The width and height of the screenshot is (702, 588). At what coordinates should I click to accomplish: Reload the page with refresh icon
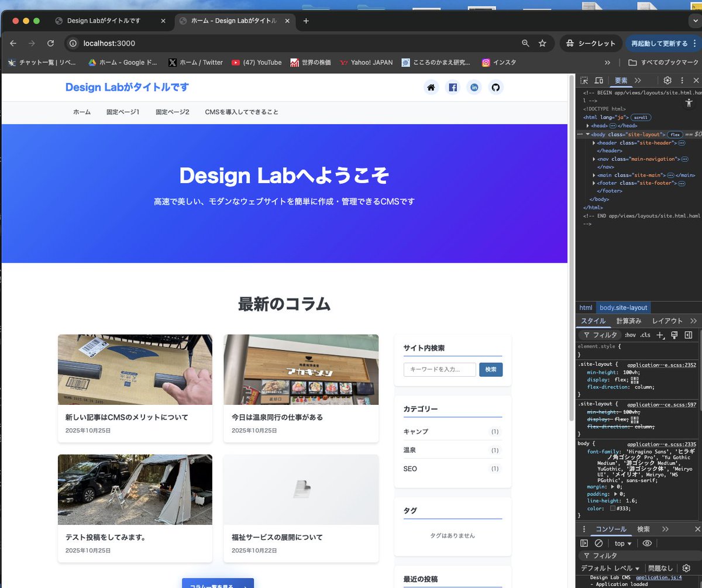(x=51, y=43)
